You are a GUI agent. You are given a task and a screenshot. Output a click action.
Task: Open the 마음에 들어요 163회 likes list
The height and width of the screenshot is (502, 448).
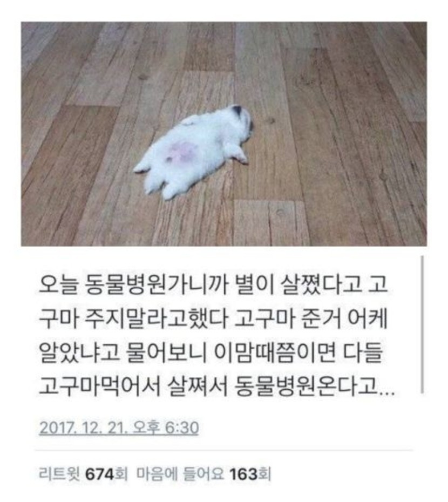coord(204,474)
